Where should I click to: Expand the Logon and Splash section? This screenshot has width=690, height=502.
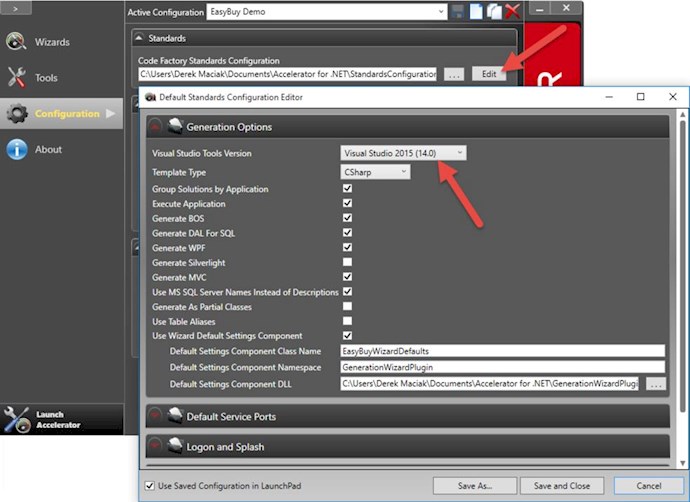pyautogui.click(x=154, y=446)
